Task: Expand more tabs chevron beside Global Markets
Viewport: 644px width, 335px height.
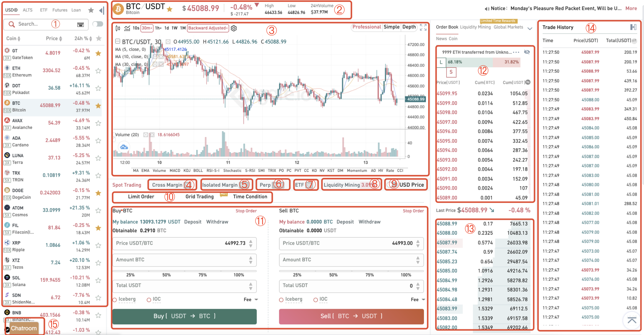Action: pos(530,29)
